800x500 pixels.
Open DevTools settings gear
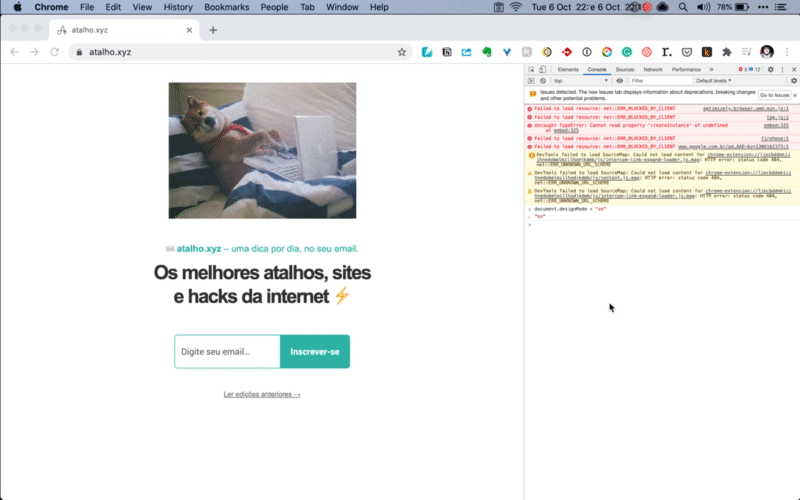(770, 69)
